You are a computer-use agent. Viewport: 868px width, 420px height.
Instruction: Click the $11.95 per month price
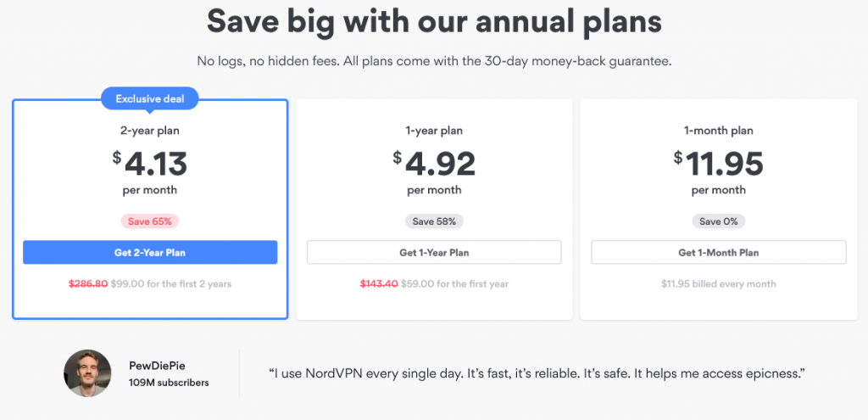click(x=719, y=171)
